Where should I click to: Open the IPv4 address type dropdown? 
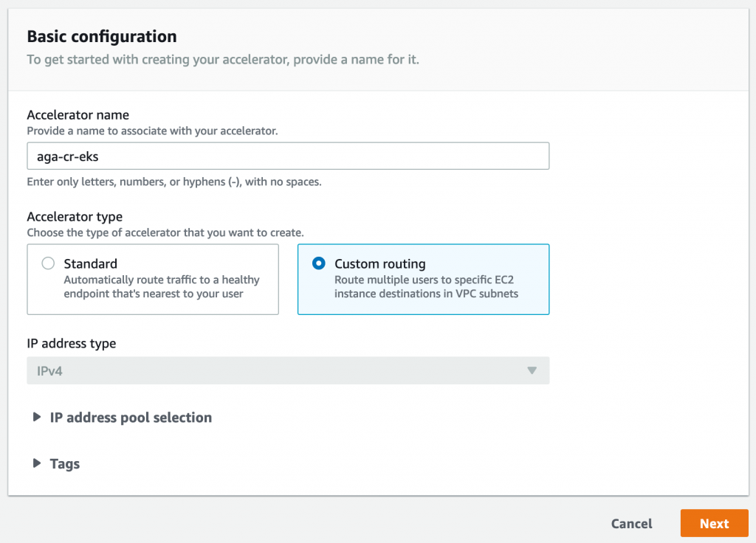[288, 370]
